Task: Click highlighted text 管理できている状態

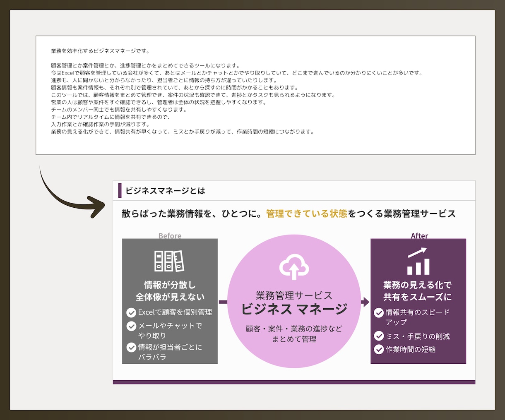Action: 307,214
